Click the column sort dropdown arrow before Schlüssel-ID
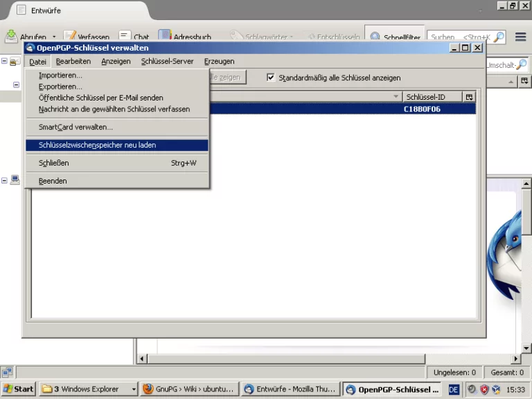Screen dimensions: 532x399 tap(396, 97)
